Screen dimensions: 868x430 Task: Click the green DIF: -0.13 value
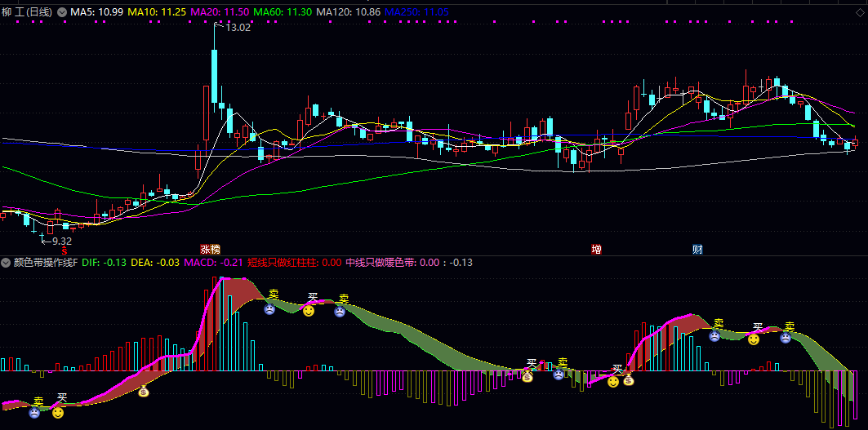(x=105, y=262)
